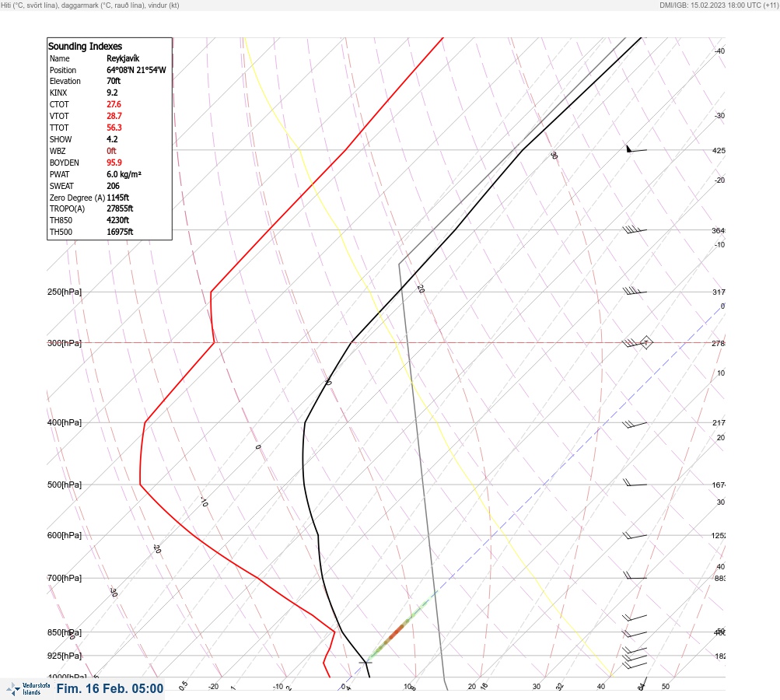Click the wind barb at 700 hPa
This screenshot has width=780, height=700.
tap(635, 576)
